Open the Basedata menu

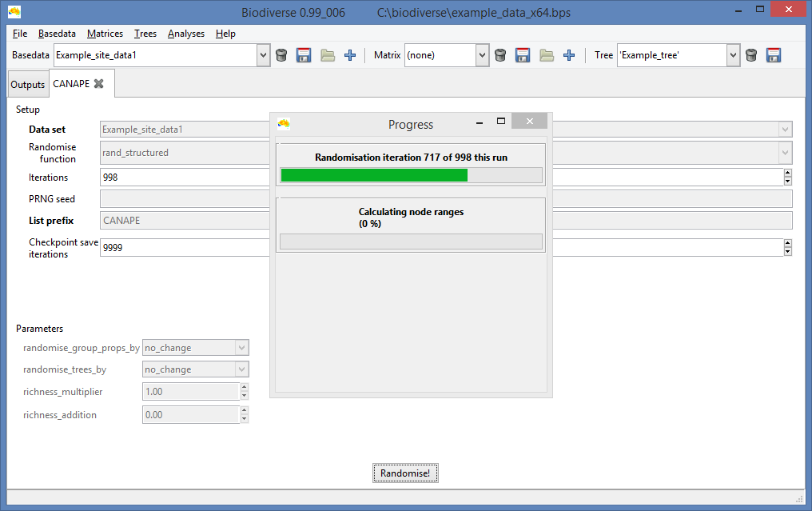click(57, 34)
